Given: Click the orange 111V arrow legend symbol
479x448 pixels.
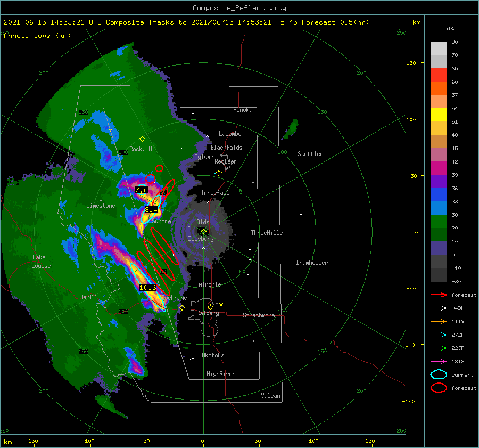Looking at the screenshot, I should [x=439, y=321].
